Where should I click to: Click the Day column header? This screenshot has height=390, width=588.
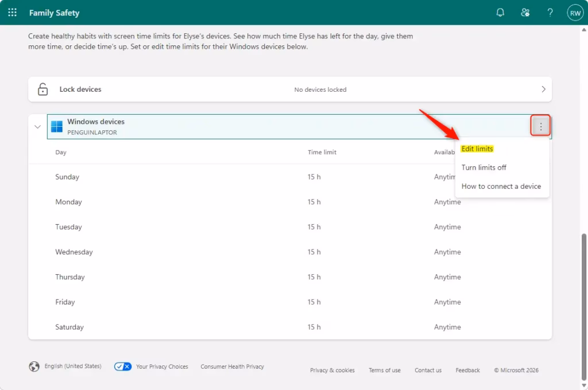tap(61, 152)
